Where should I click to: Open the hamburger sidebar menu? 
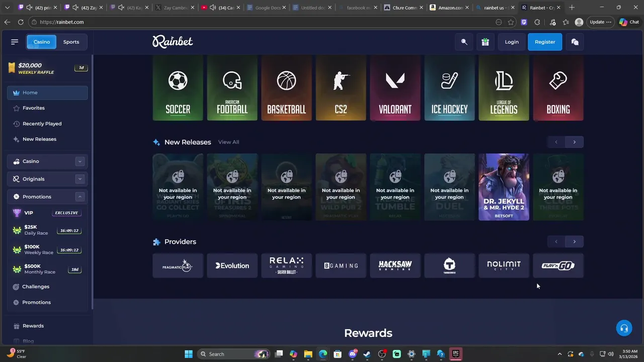15,42
